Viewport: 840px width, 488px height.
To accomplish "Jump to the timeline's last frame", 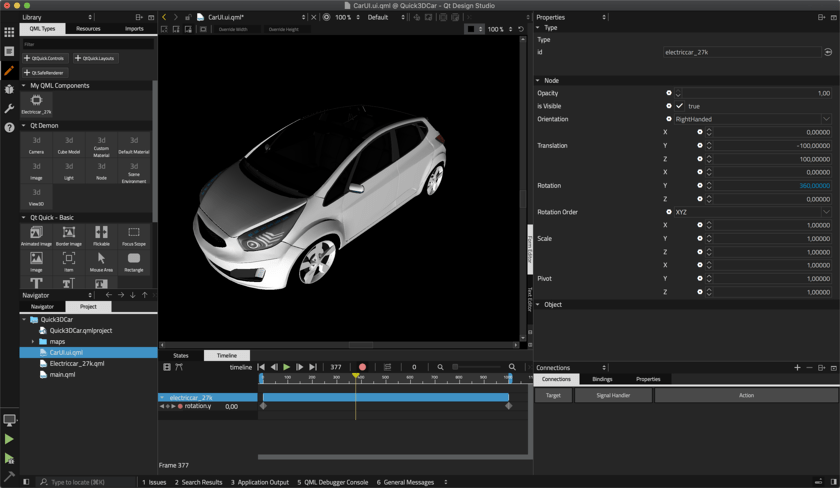I will click(x=312, y=367).
